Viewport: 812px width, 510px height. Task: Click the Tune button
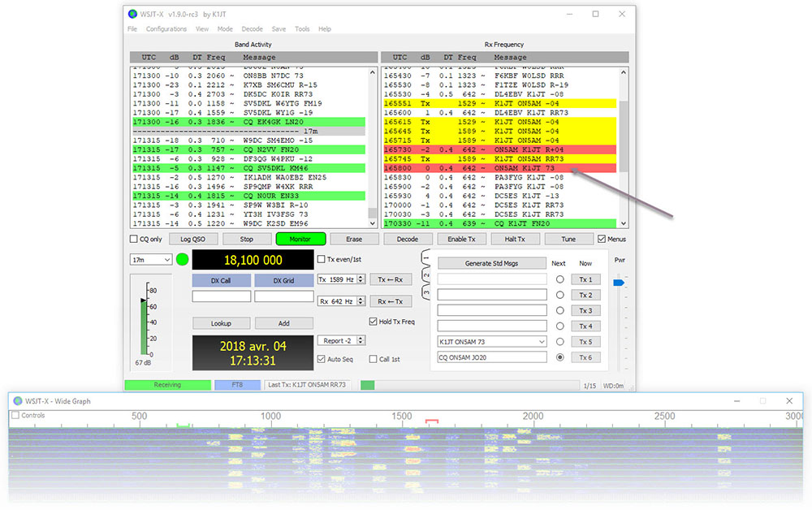(x=568, y=240)
